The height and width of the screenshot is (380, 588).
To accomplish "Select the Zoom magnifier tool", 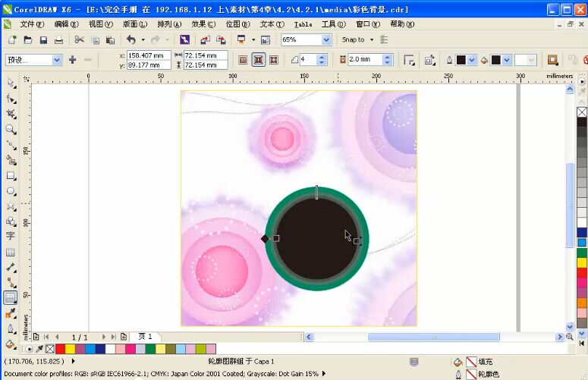I will click(11, 130).
